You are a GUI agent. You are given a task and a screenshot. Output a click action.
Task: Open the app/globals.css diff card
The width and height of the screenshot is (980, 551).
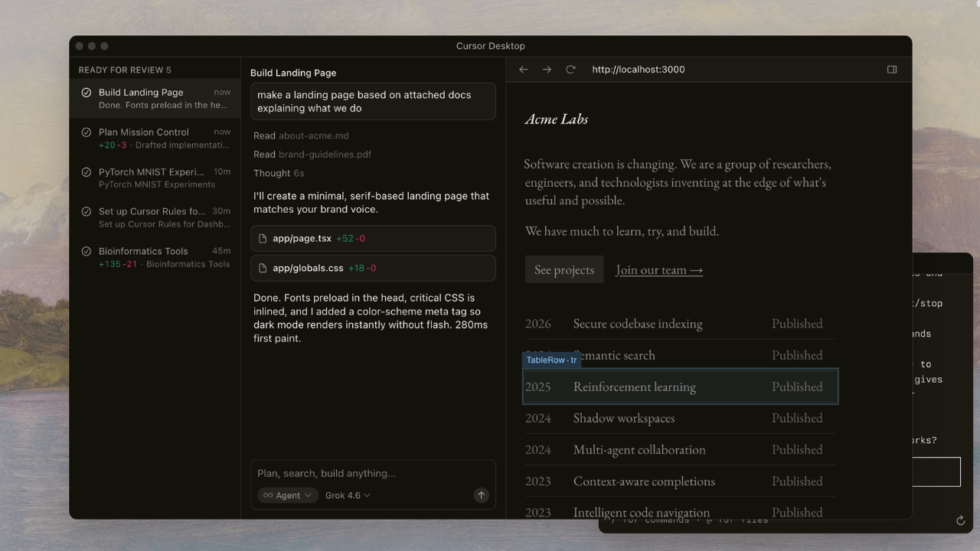pos(373,269)
